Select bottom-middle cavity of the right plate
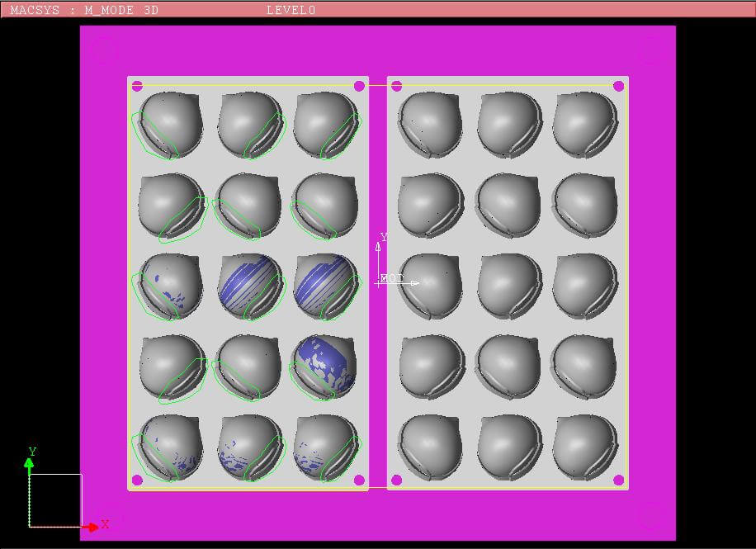This screenshot has width=756, height=549. pyautogui.click(x=510, y=447)
